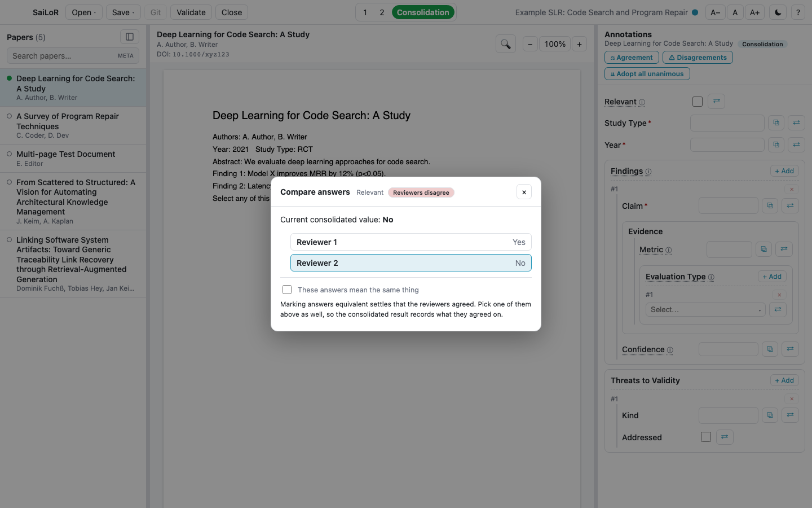Check 'These answers mean the same thing'
This screenshot has width=812, height=508.
[287, 290]
